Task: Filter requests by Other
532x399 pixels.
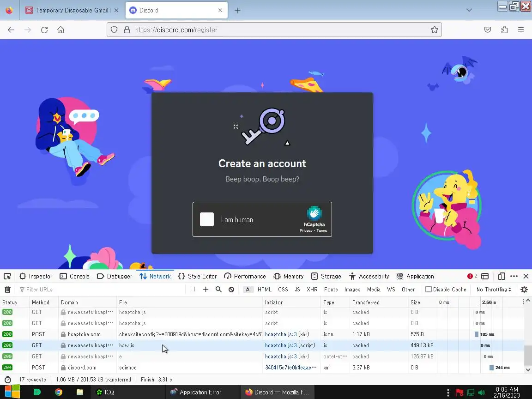Action: (408, 290)
